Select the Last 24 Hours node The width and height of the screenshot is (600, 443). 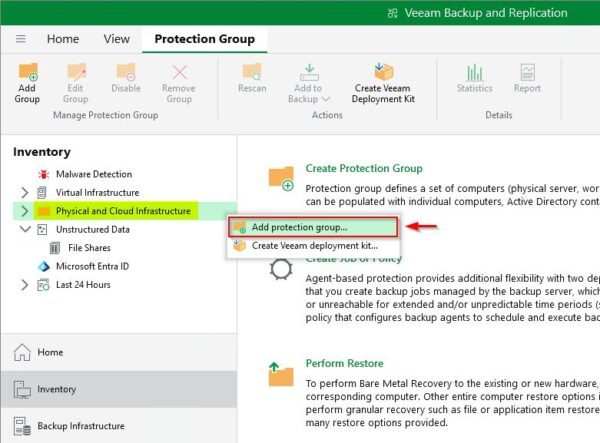(83, 285)
